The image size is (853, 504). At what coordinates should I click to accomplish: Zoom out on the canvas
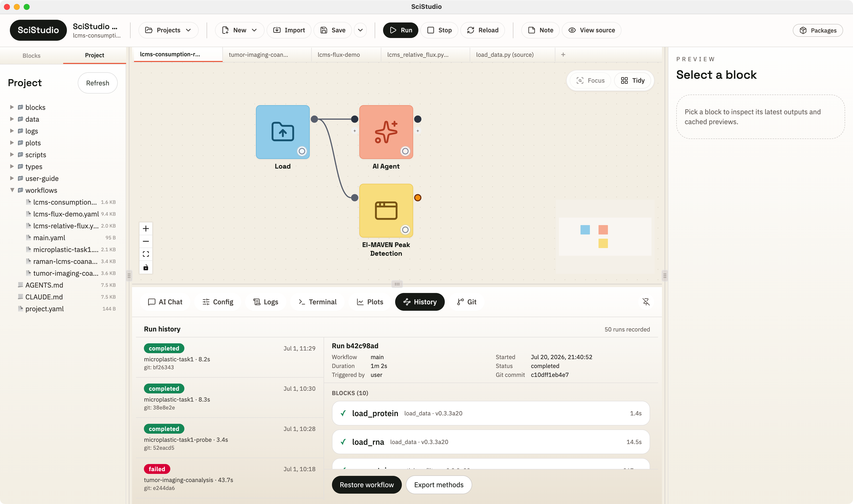point(146,241)
